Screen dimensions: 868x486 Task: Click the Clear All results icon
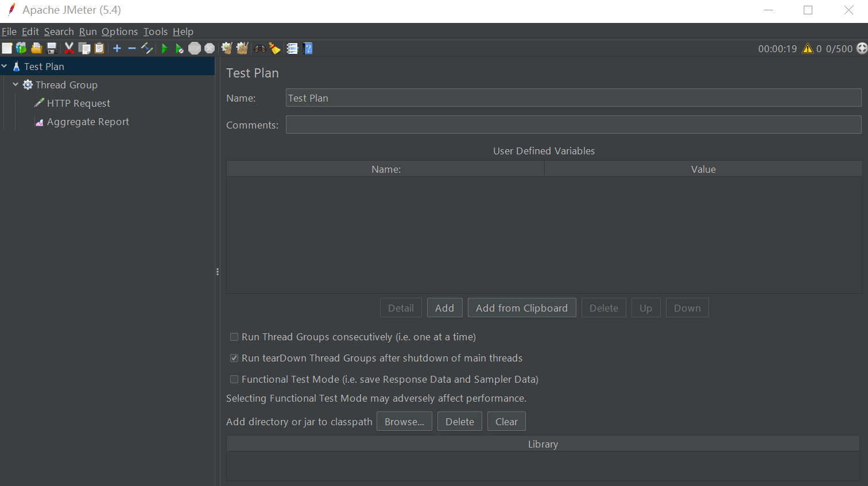242,48
